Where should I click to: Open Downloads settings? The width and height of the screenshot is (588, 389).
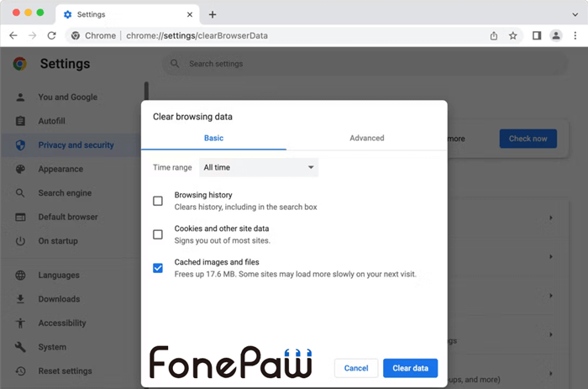(59, 299)
